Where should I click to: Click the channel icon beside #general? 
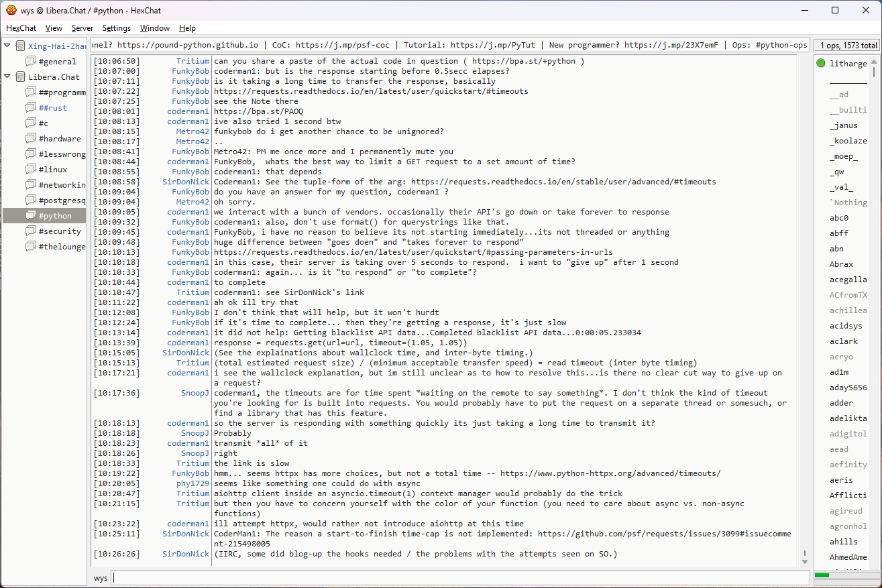point(30,62)
